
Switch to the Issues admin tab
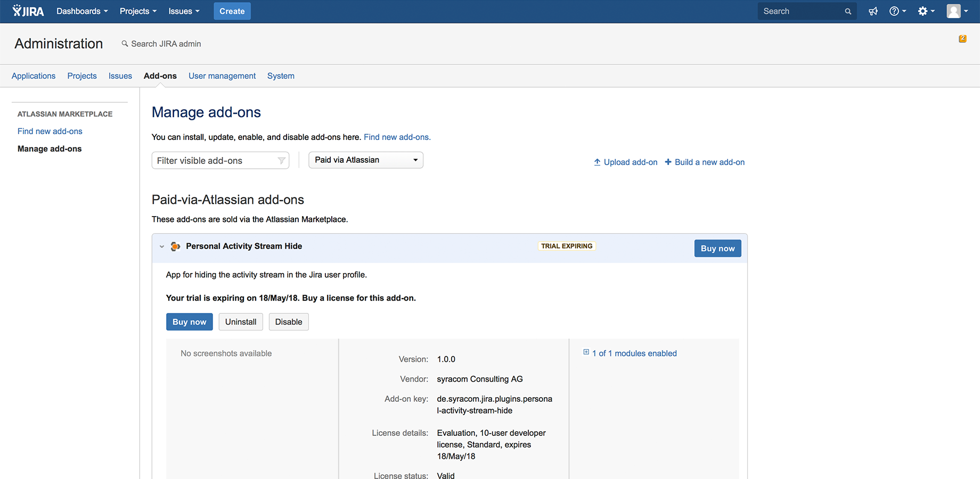click(120, 76)
